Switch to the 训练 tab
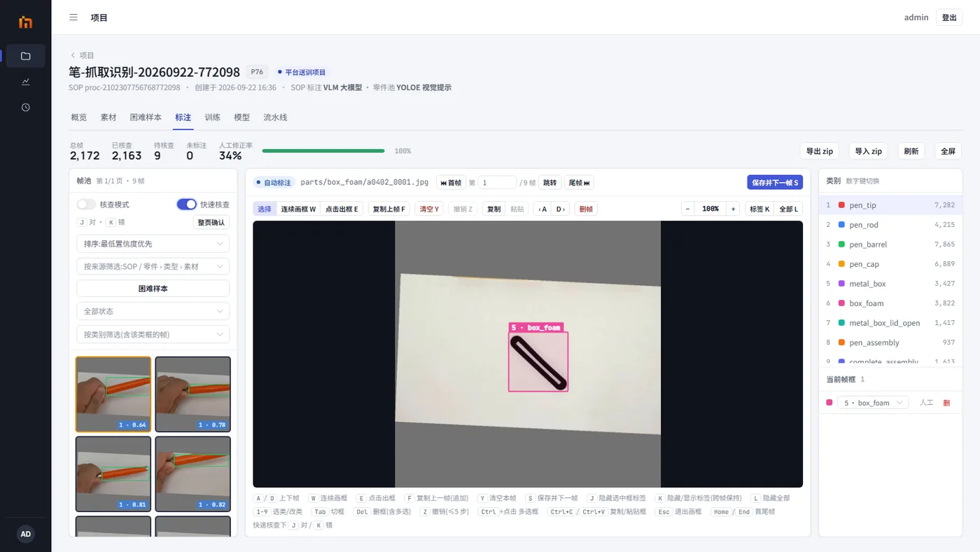Viewport: 980px width, 552px height. point(212,118)
